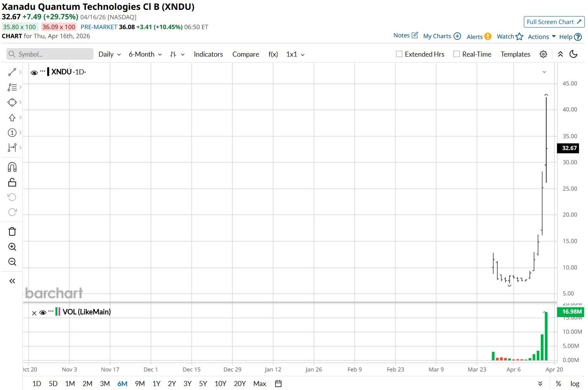
Task: Open the Indicators menu
Action: (x=208, y=54)
